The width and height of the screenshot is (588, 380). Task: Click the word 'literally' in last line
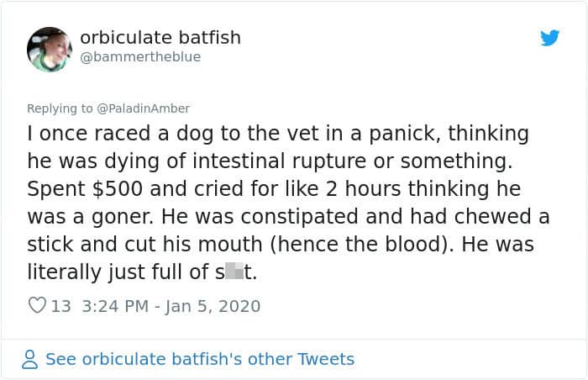click(64, 272)
